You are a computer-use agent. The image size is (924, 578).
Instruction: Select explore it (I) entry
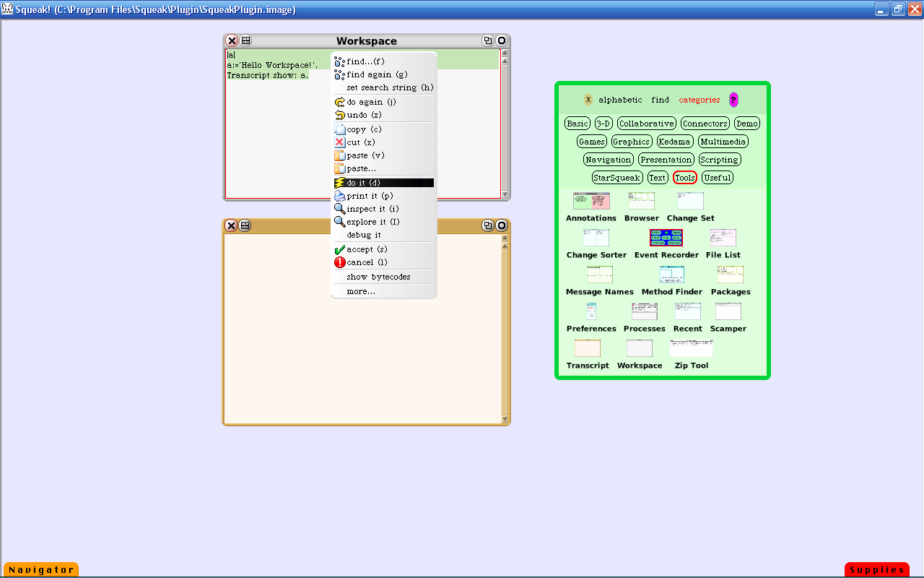point(384,222)
